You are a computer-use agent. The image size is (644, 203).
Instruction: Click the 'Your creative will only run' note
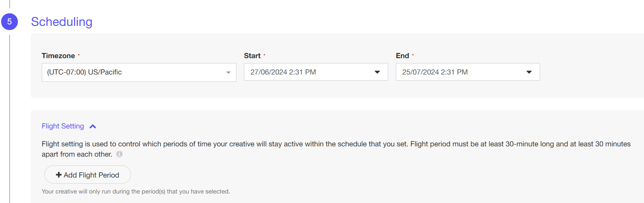point(135,192)
